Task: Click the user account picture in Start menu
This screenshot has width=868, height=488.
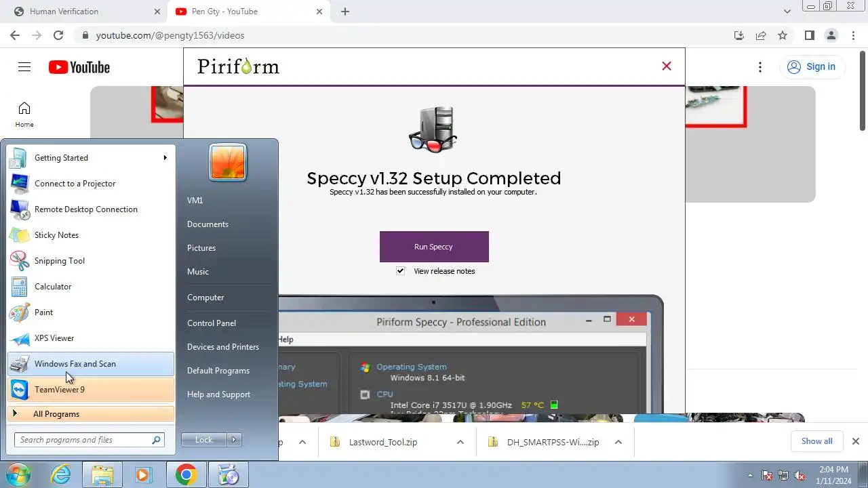Action: [x=228, y=163]
